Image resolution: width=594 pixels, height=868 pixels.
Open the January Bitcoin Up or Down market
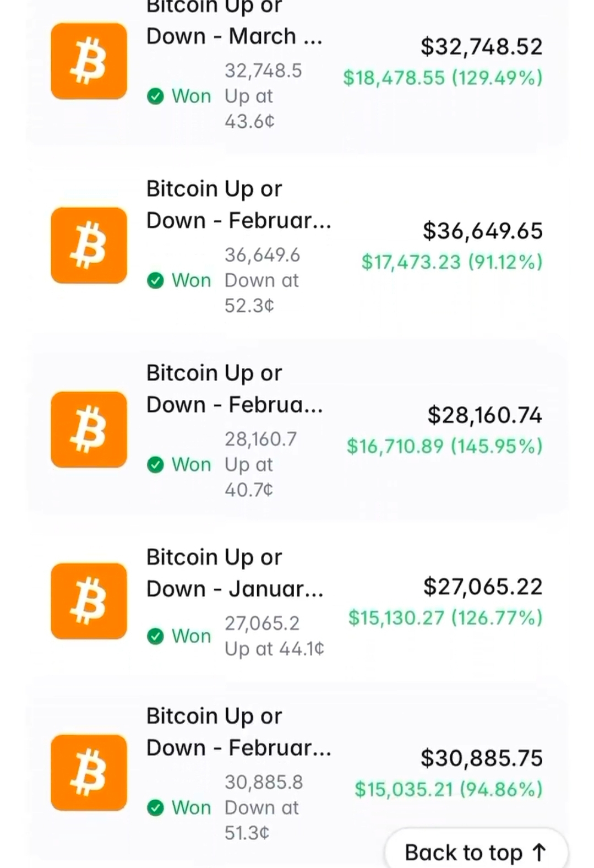[x=234, y=573]
